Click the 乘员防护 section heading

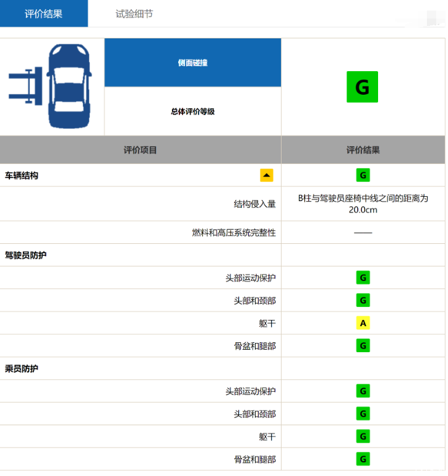[x=21, y=368]
